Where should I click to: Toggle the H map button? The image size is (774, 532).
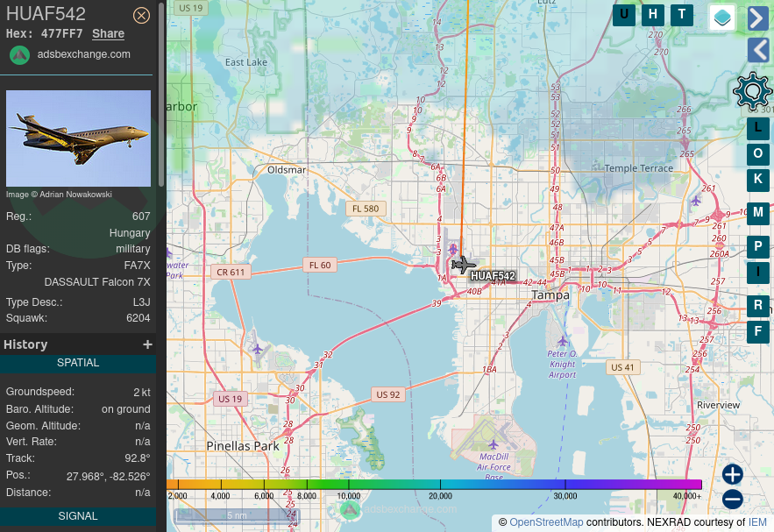pos(652,14)
